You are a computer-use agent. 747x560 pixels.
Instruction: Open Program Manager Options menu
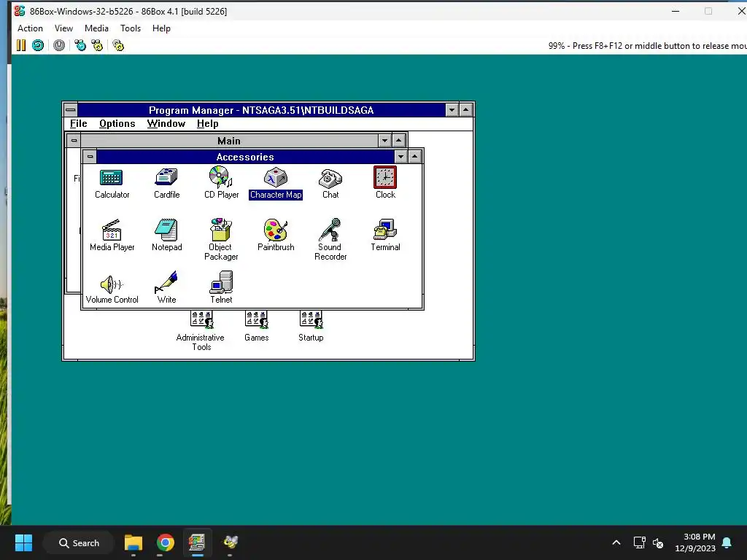click(x=117, y=124)
